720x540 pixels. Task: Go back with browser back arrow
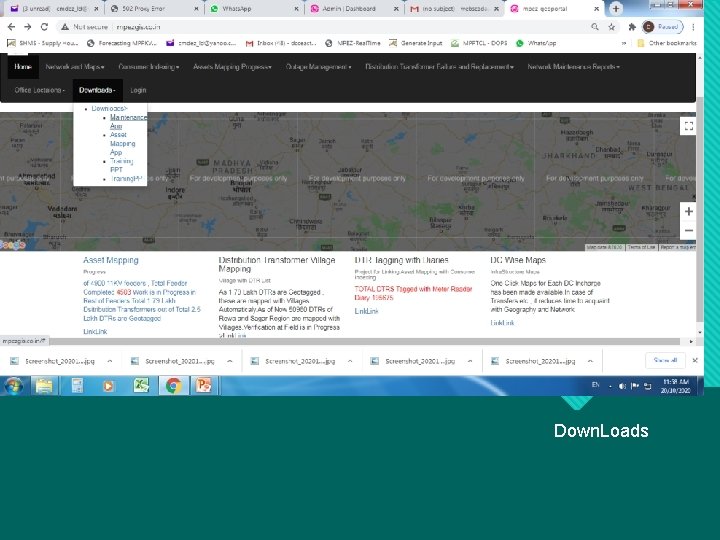point(11,27)
